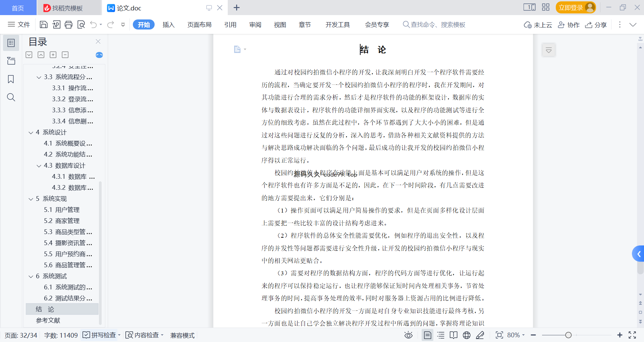Click the Print icon in toolbar

click(68, 24)
